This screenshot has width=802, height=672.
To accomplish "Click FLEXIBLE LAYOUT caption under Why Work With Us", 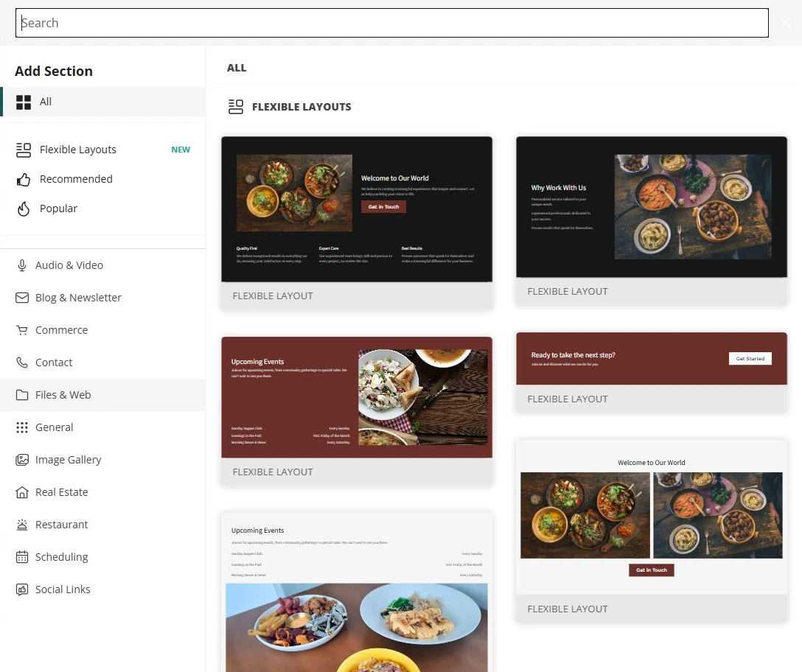I will pos(568,292).
